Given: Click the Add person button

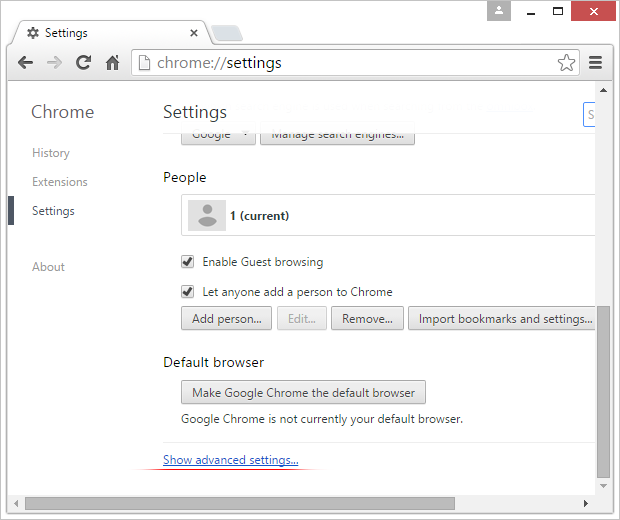Looking at the screenshot, I should (x=227, y=318).
